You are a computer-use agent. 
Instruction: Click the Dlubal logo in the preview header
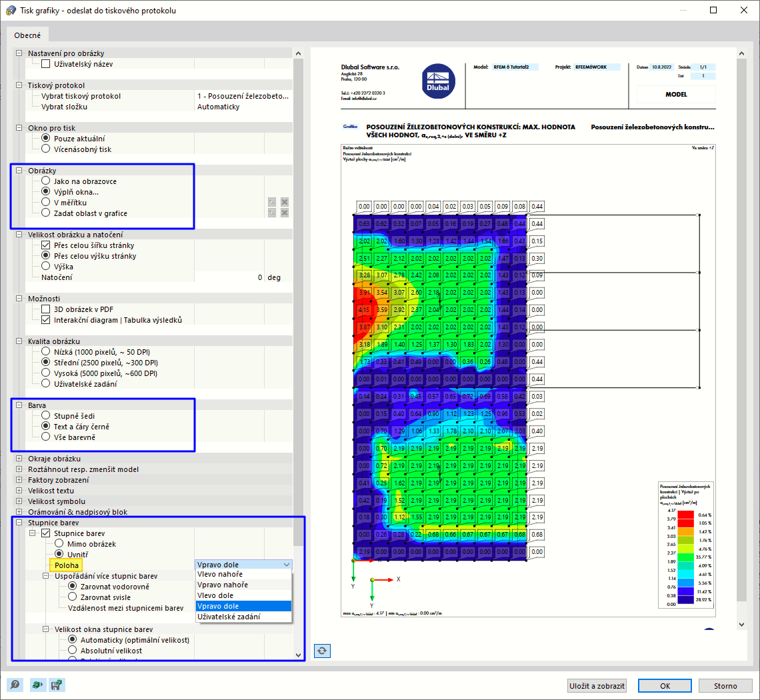pyautogui.click(x=438, y=81)
